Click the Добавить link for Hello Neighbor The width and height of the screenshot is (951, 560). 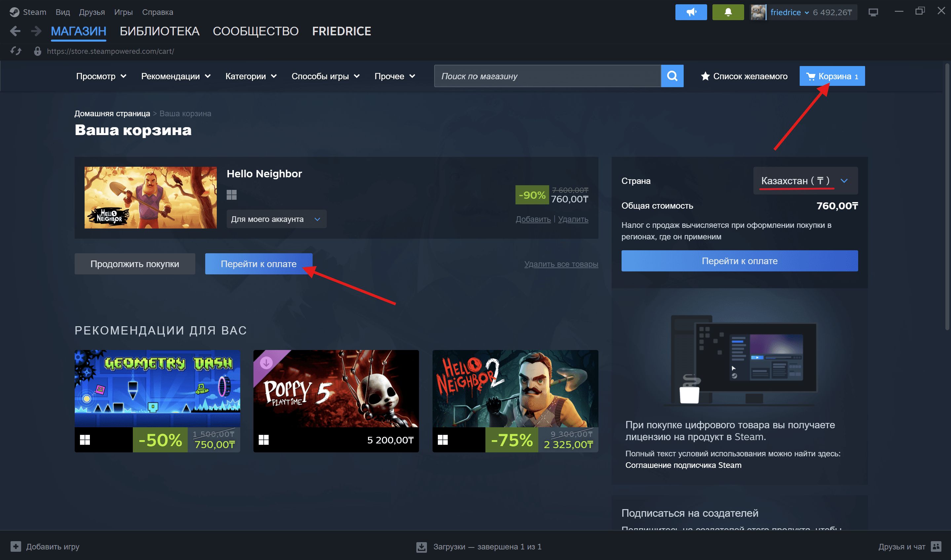(x=533, y=219)
